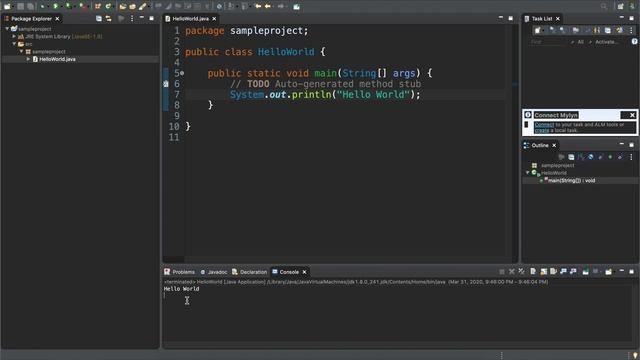Open Package Explorer View Menu dots
640x360 pixels.
[x=132, y=19]
